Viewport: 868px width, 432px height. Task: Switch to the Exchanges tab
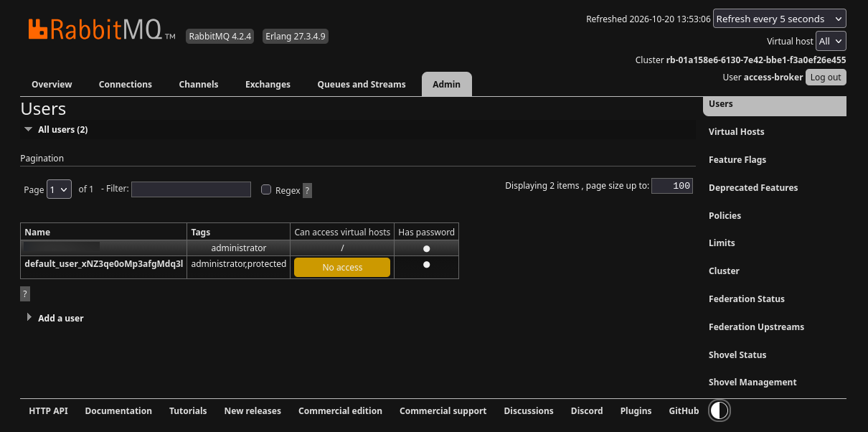tap(268, 84)
